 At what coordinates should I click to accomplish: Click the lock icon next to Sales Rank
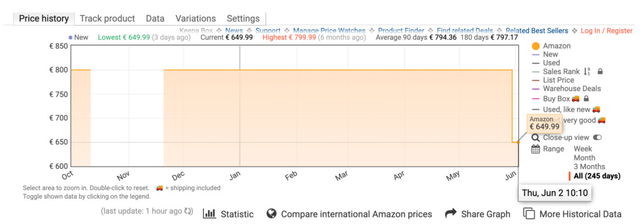pos(600,71)
